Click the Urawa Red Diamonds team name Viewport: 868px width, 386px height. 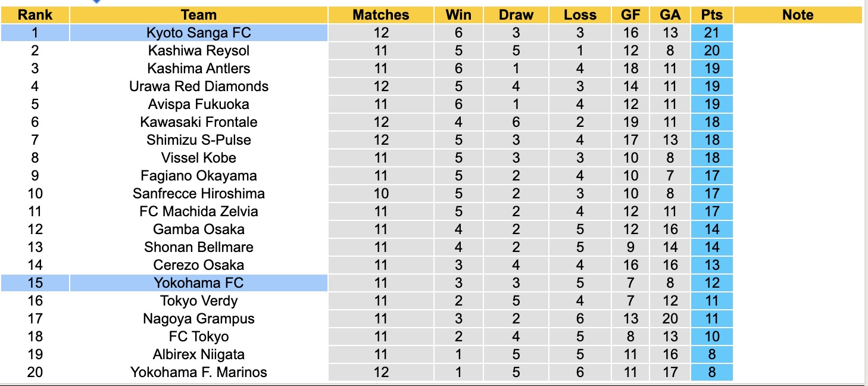(x=199, y=86)
